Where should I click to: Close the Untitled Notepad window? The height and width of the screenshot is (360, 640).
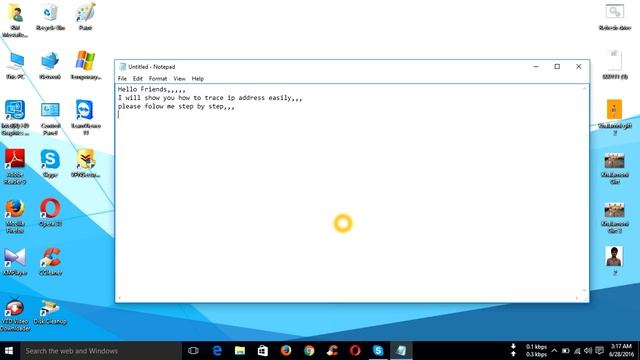point(578,67)
